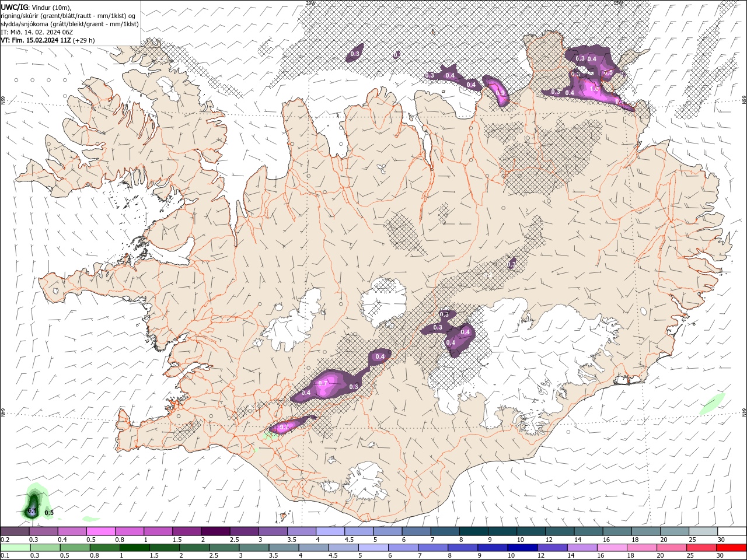Select the 'VT: Fim. 15.02.2024 11Z (+29 h)' line
This screenshot has height=560, width=747.
[48, 41]
